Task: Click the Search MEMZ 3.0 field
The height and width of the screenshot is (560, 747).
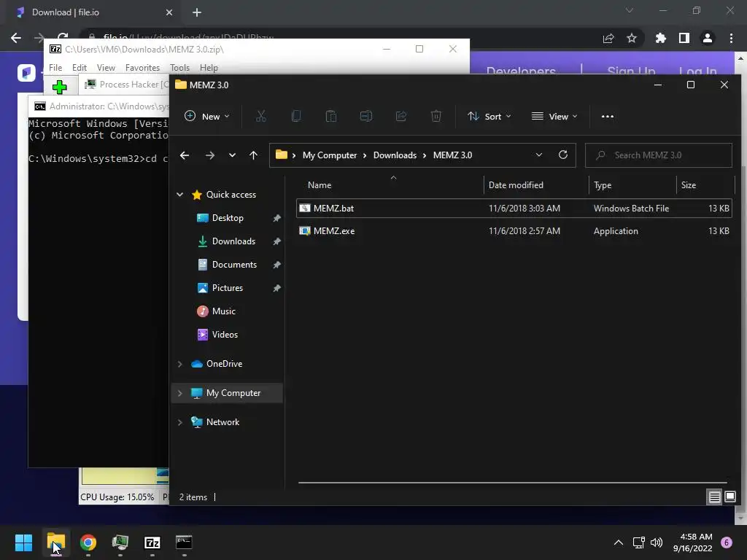Action: 659,155
